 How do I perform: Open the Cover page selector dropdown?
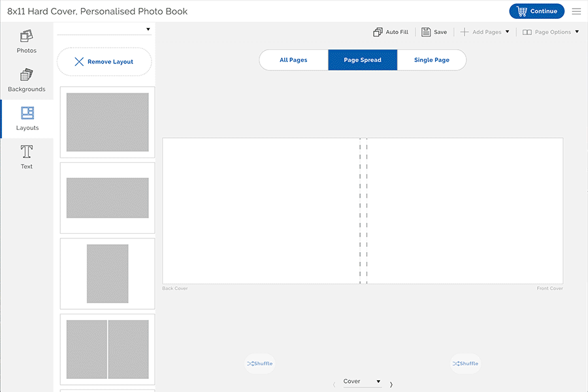(362, 382)
